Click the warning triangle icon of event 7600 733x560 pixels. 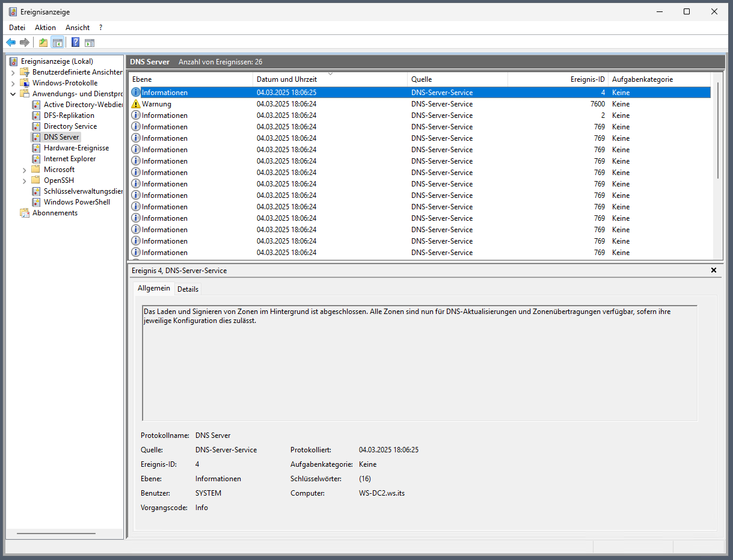click(136, 104)
